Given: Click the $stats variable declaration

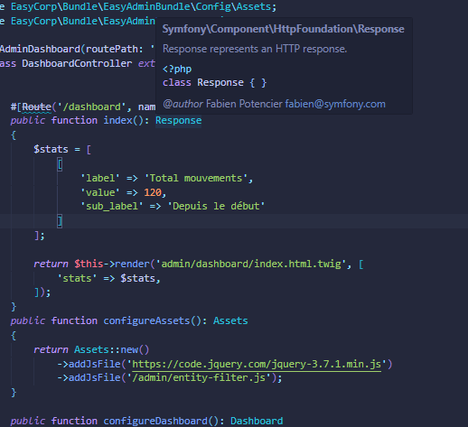Looking at the screenshot, I should click(51, 149).
